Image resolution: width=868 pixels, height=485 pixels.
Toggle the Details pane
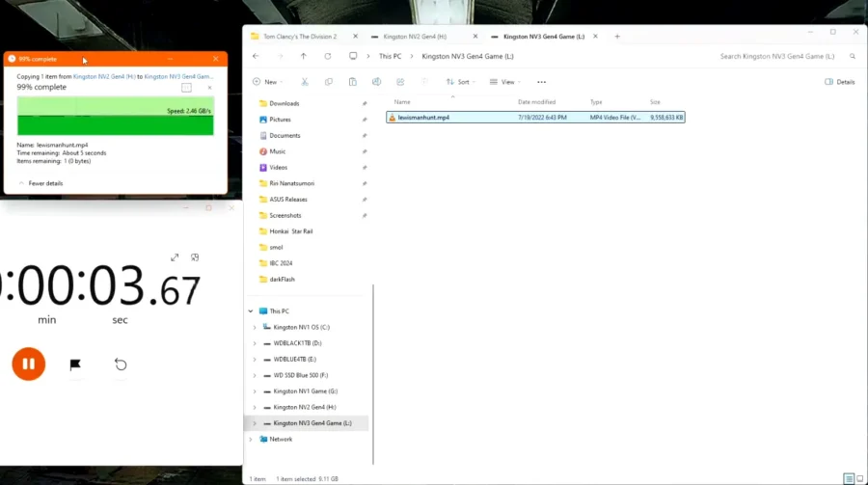coord(840,82)
